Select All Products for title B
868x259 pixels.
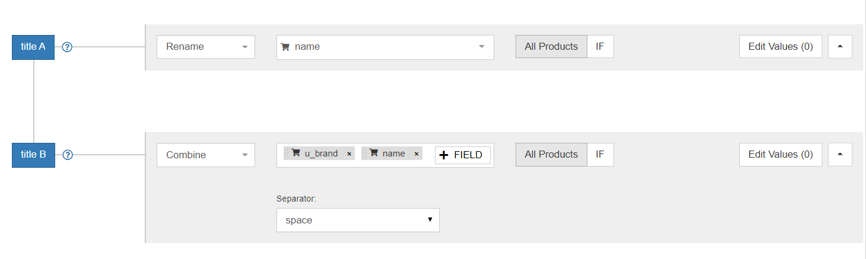point(551,154)
